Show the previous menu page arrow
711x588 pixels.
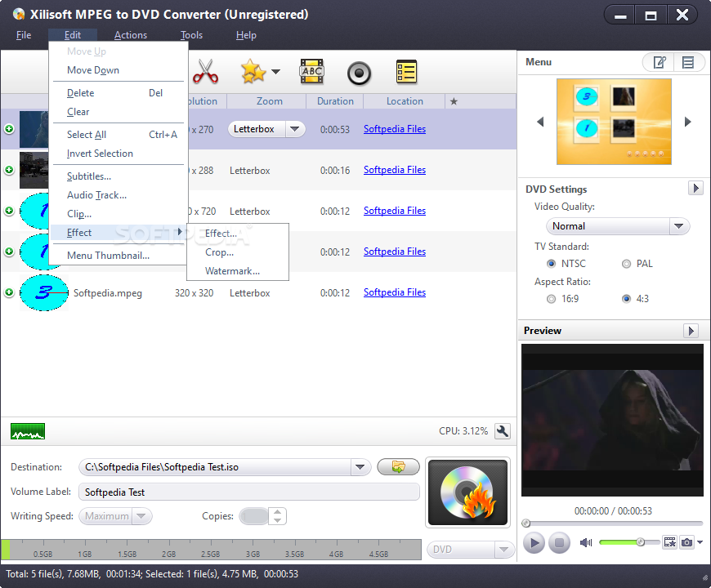tap(540, 122)
